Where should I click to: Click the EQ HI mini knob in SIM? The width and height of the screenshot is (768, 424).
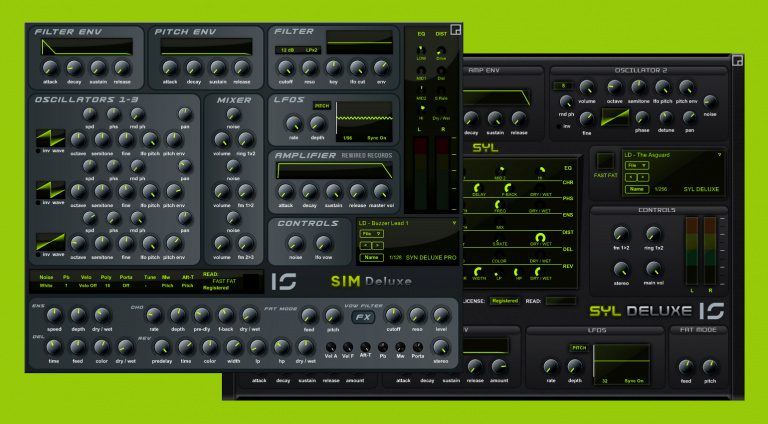(421, 110)
